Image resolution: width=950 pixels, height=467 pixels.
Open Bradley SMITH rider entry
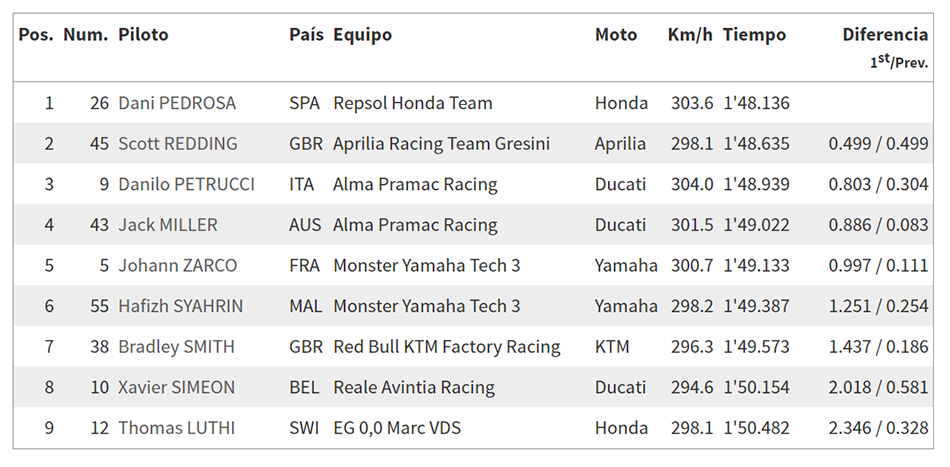[176, 347]
